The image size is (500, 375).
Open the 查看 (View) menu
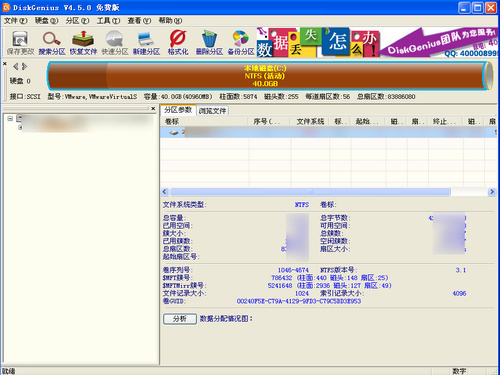click(139, 21)
